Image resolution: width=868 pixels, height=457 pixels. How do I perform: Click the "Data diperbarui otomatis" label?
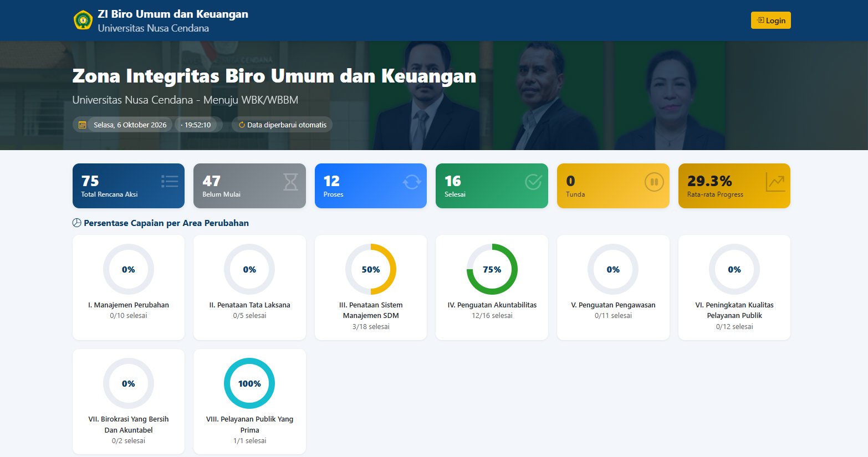(x=287, y=125)
